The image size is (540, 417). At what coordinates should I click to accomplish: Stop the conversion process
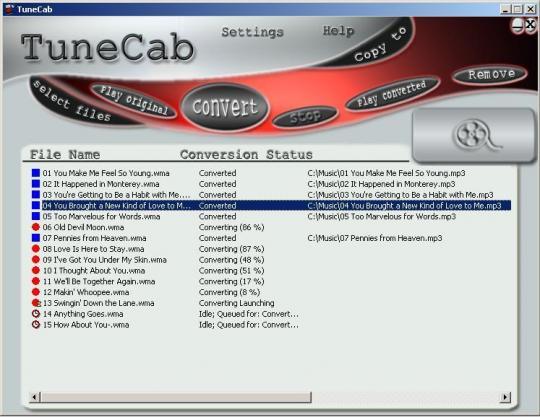(305, 116)
